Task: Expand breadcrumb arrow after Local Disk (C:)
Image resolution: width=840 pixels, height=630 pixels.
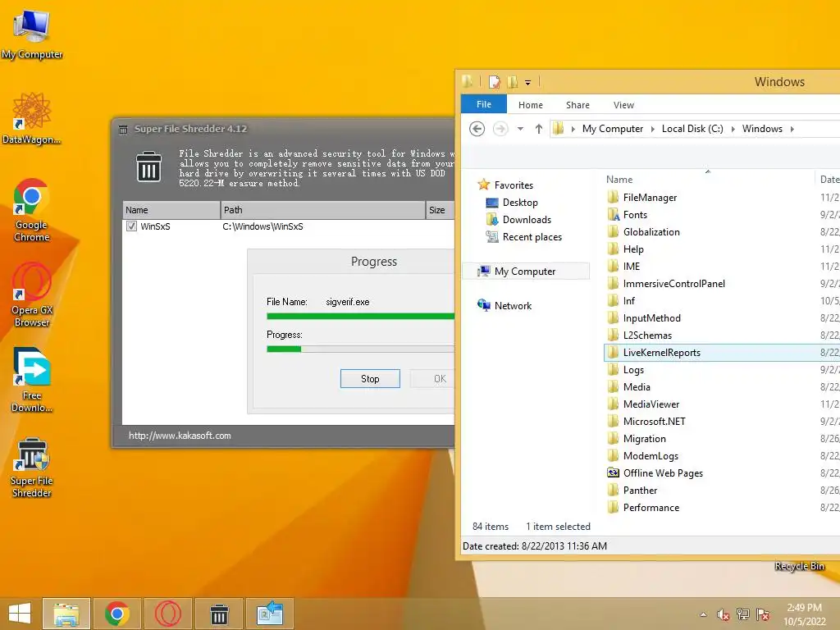Action: click(733, 129)
